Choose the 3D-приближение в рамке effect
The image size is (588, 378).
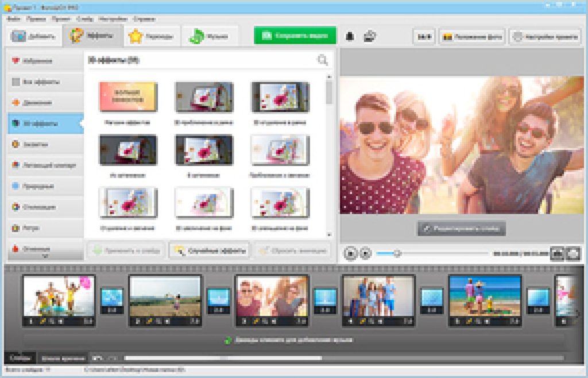204,97
